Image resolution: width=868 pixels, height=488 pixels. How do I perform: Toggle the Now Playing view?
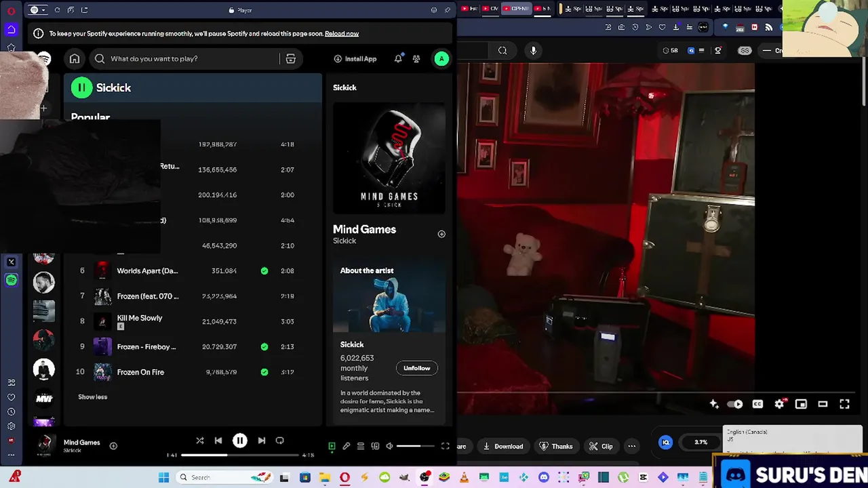(332, 446)
